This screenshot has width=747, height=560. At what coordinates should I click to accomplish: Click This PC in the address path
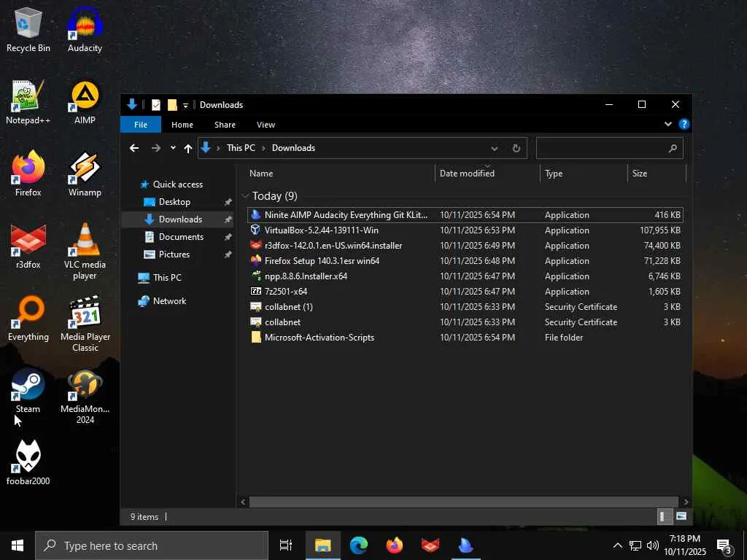241,148
